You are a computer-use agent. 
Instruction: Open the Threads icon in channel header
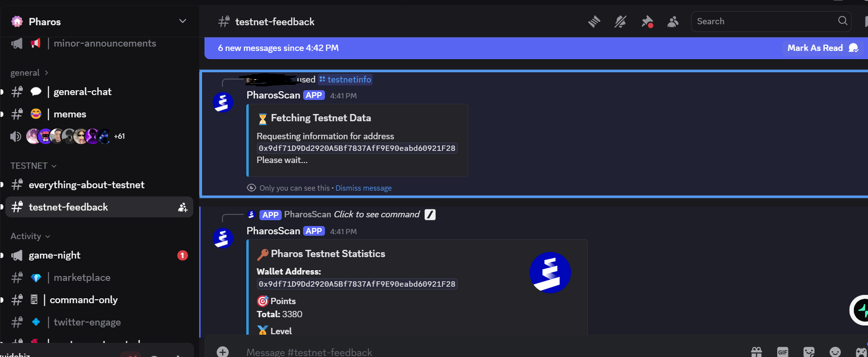[x=594, y=21]
